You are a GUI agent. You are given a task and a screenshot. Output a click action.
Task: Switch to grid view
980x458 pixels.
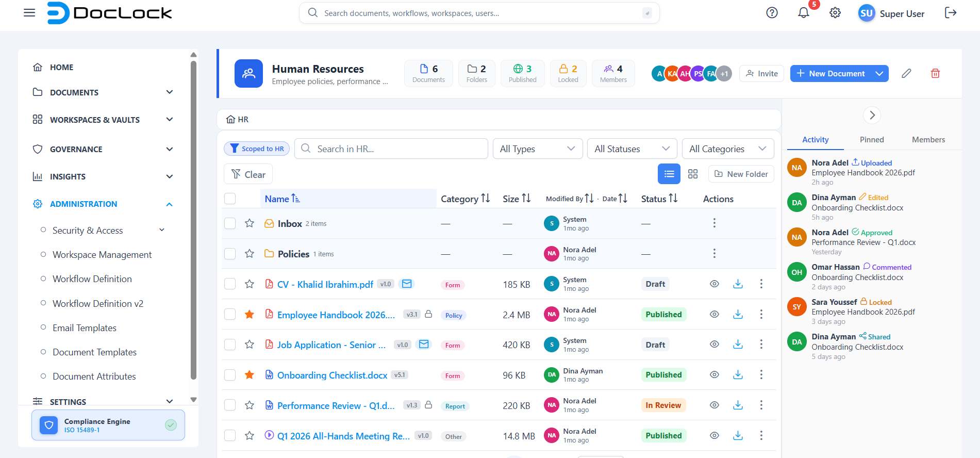[693, 174]
